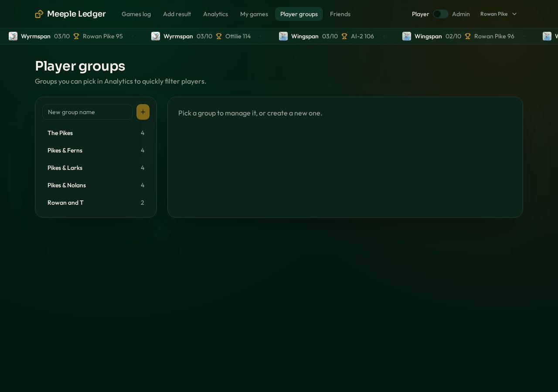Screen dimensions: 558x392
Task: Navigate to Analytics
Action: (215, 14)
